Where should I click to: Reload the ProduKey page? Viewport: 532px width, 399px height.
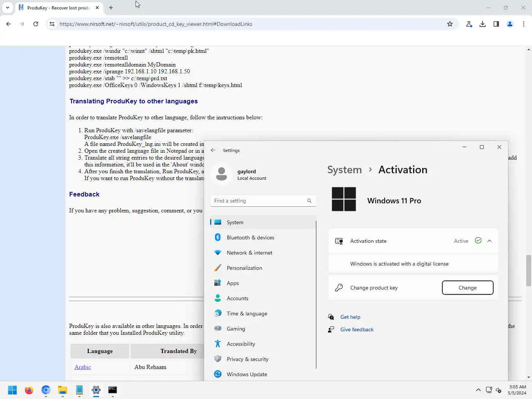[x=36, y=24]
